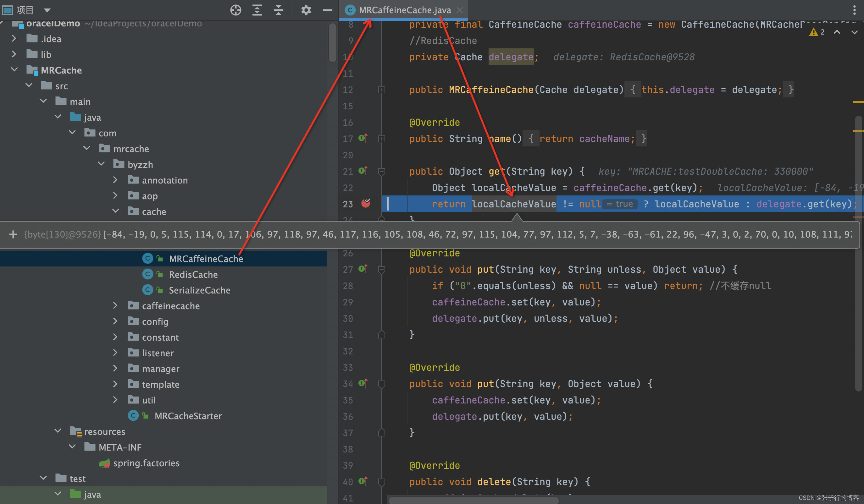This screenshot has height=504, width=864.
Task: Select the byzzh package
Action: point(140,164)
